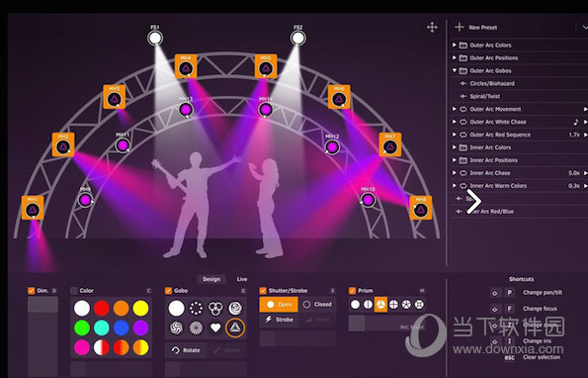Image resolution: width=588 pixels, height=378 pixels.
Task: Select the Inner Arc Red/Blue preset
Action: click(520, 211)
